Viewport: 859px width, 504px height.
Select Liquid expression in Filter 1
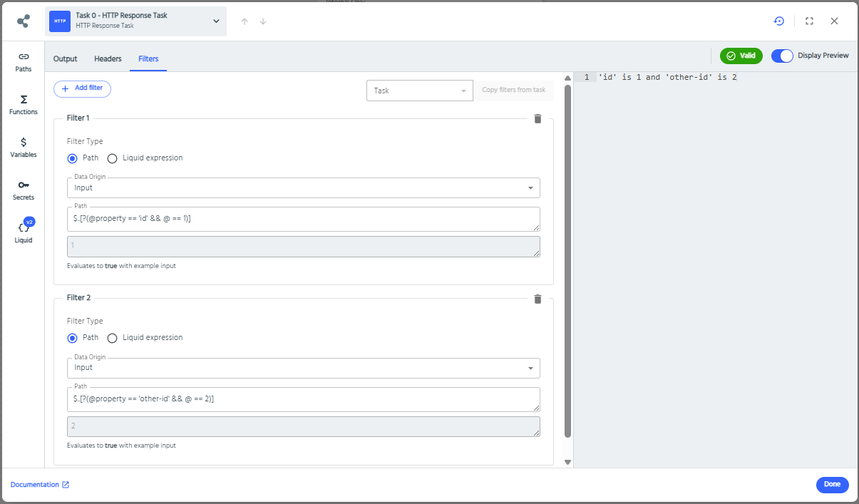pos(112,158)
